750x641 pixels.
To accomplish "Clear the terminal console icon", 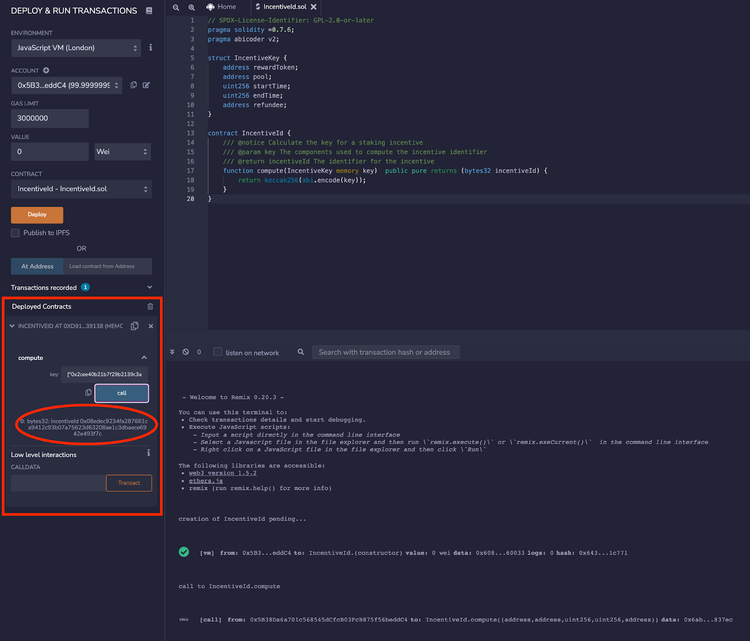I will pyautogui.click(x=186, y=352).
